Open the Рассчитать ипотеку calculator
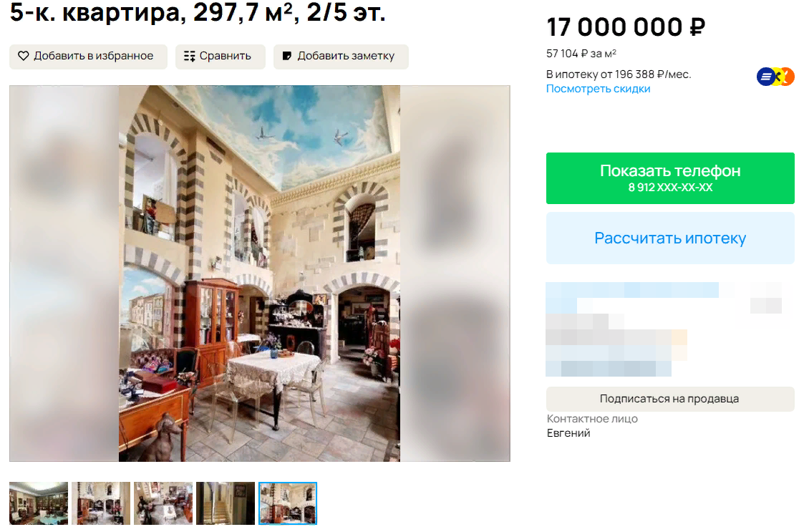 (670, 238)
